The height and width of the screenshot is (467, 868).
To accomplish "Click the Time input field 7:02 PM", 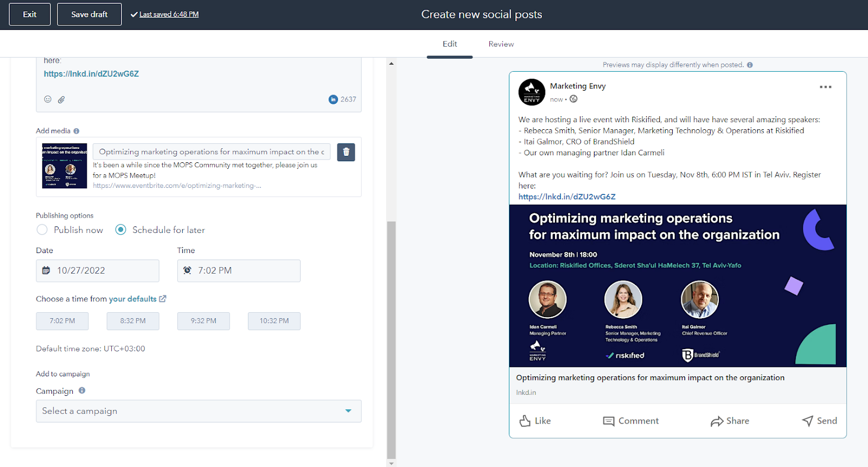I will pos(239,270).
